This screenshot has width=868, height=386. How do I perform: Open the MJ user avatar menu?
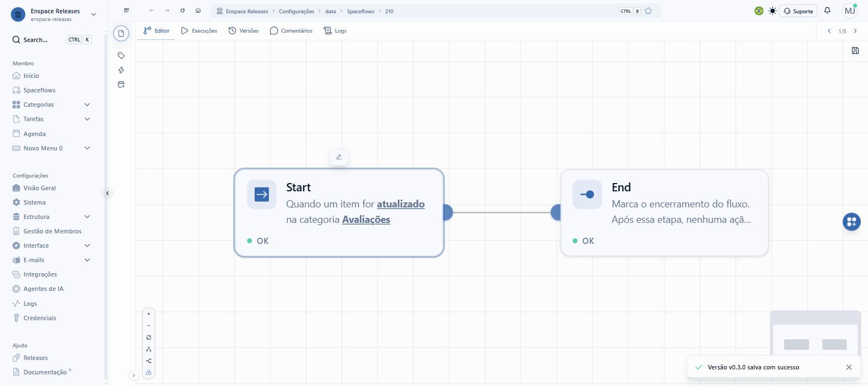pyautogui.click(x=850, y=11)
